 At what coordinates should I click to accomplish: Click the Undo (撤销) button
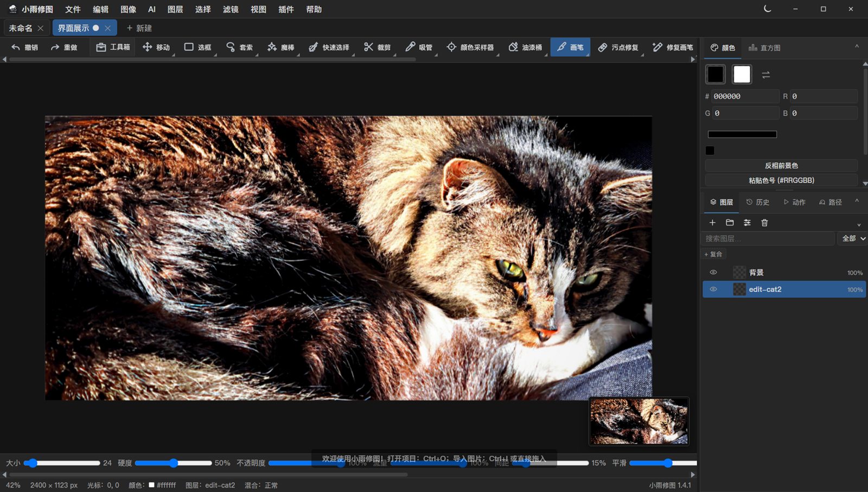24,47
